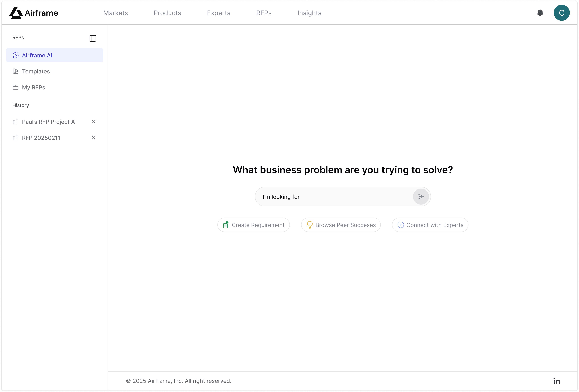This screenshot has height=392, width=579.
Task: Select Airframe AI in the sidebar
Action: click(55, 55)
